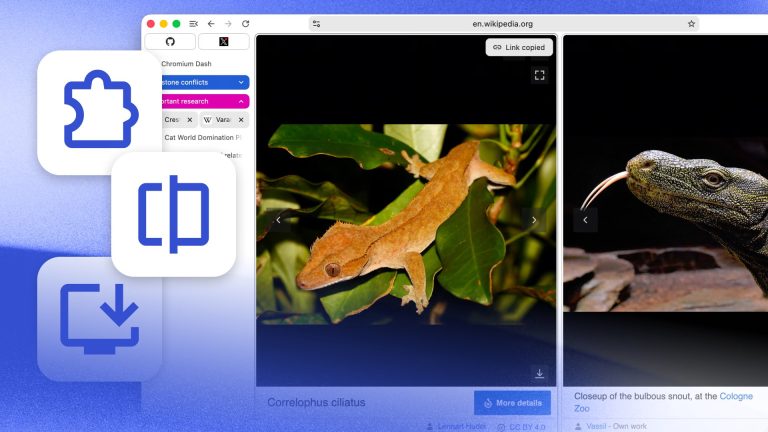
Task: Click the en.wikipedia.org address bar
Action: click(503, 24)
